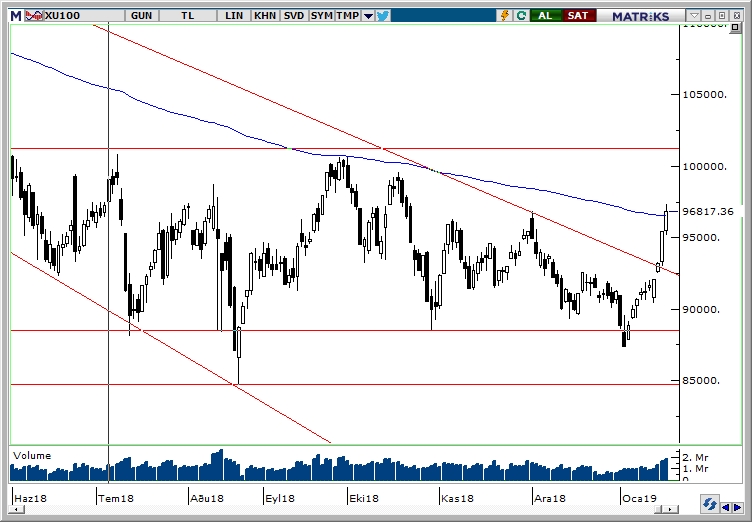Click the Twitter bird icon
The width and height of the screenshot is (752, 522).
click(x=383, y=16)
